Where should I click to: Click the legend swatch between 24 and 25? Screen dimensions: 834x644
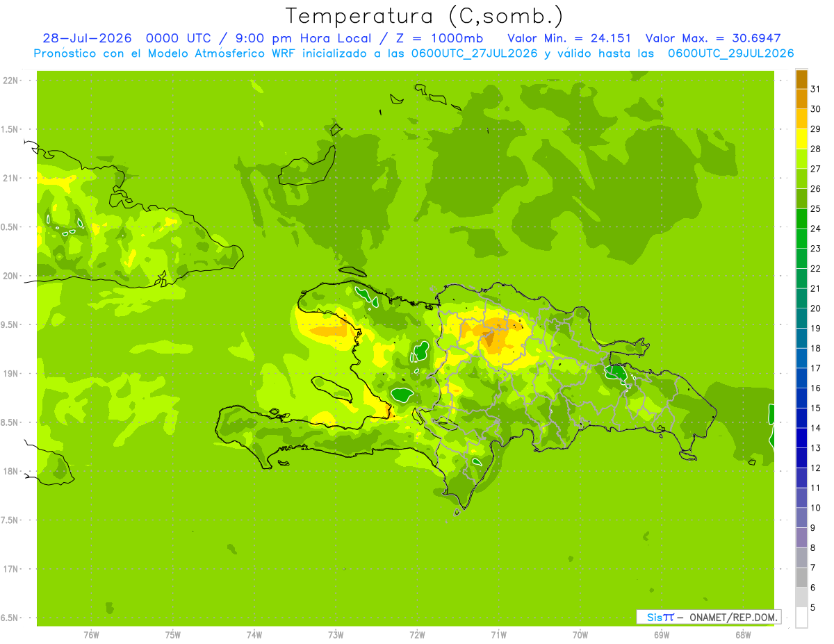click(x=801, y=219)
